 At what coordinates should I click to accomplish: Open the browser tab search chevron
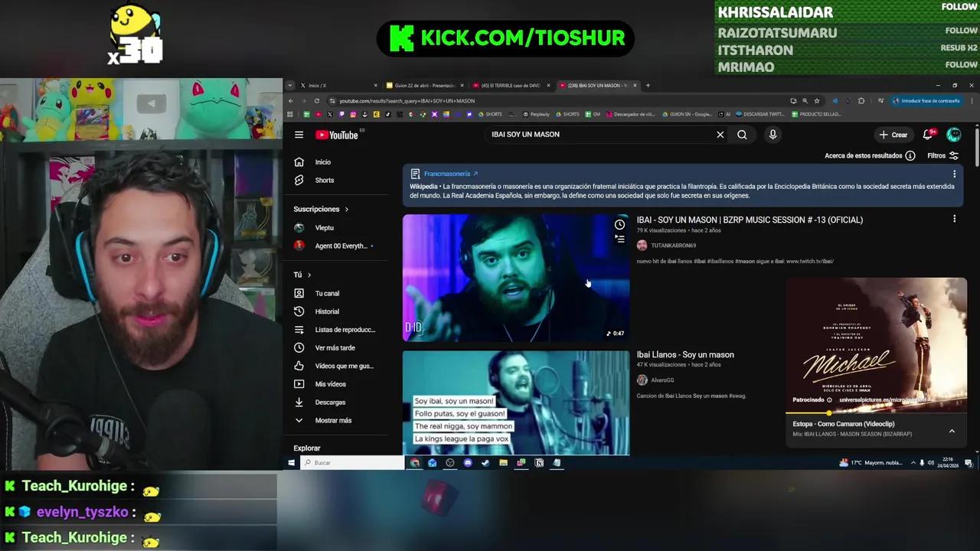click(290, 86)
